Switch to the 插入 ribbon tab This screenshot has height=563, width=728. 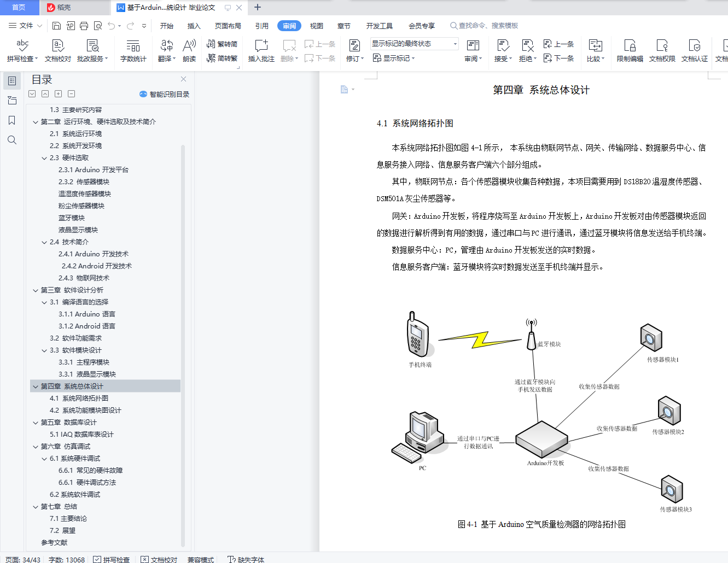(194, 26)
